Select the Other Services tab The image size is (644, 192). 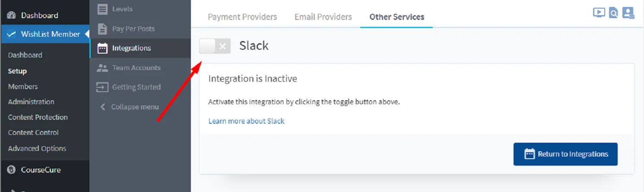tap(397, 17)
